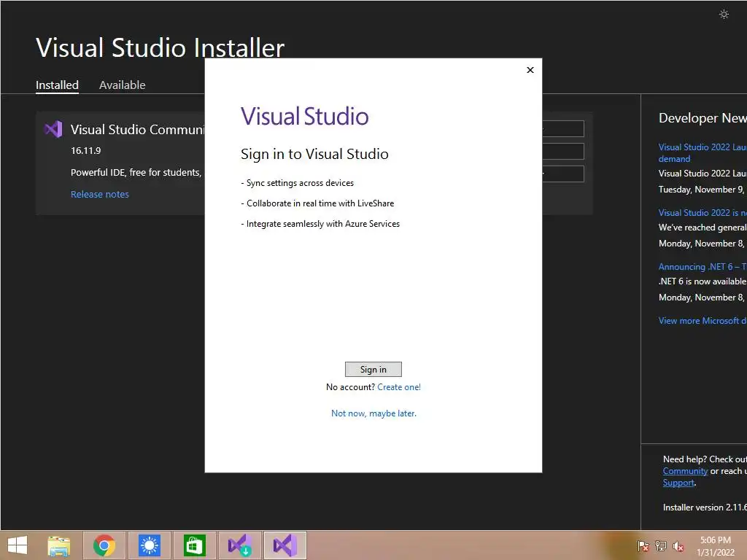Switch to Visual Studio taskbar icon
Screen dimensions: 747x560
tap(285, 545)
